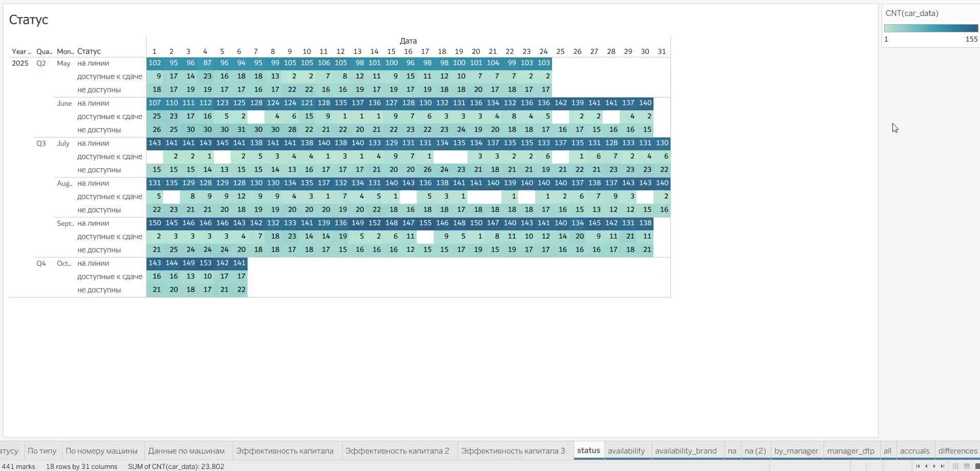This screenshot has width=980, height=471.
Task: Click the day 31 column header
Action: pyautogui.click(x=662, y=51)
